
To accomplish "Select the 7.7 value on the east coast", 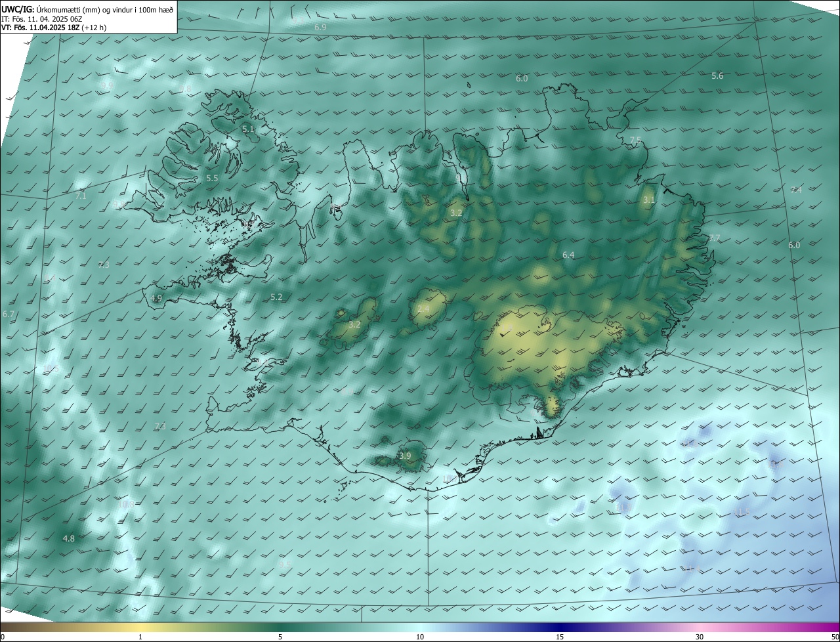I will [715, 238].
